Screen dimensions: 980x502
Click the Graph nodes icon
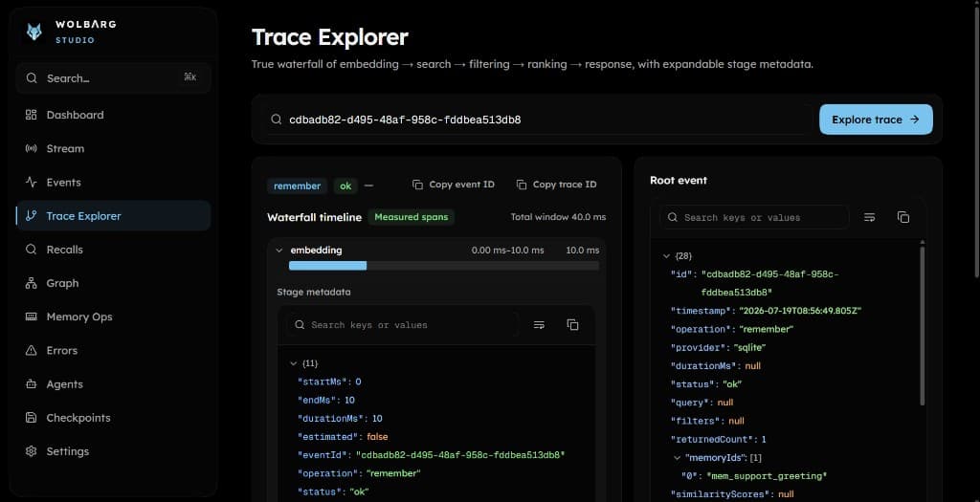pos(32,283)
